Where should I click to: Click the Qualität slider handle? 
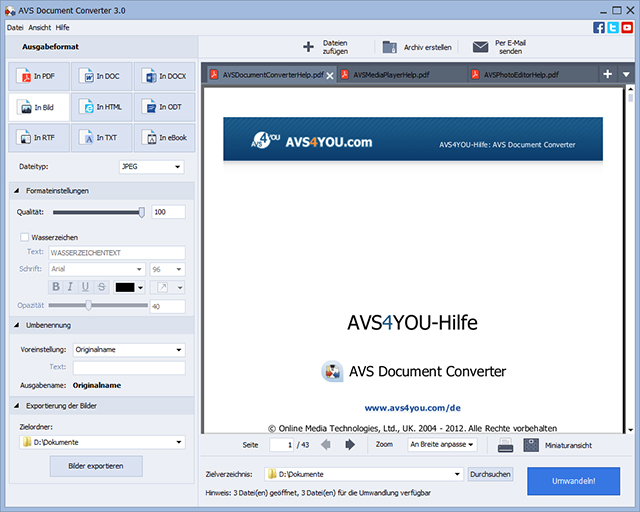(142, 212)
